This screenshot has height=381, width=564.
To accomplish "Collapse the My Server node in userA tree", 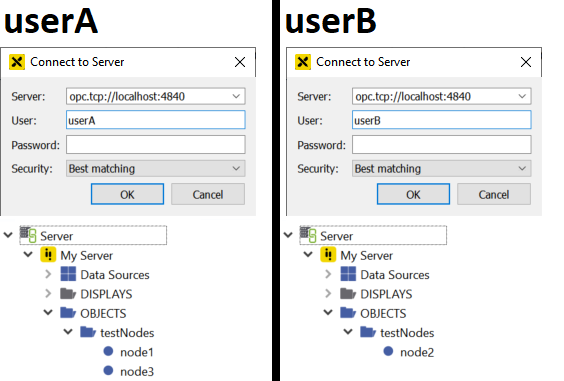I will click(28, 254).
